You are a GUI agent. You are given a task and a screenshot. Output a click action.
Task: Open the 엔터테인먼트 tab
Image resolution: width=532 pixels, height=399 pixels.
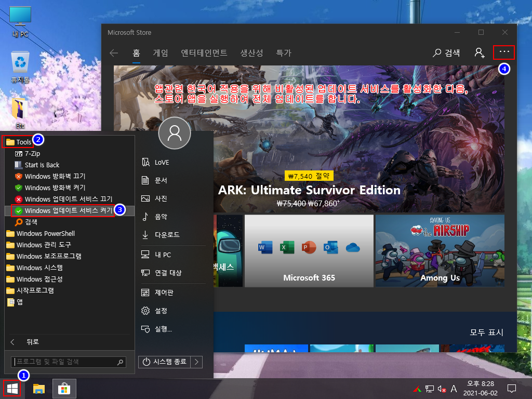[x=204, y=53]
